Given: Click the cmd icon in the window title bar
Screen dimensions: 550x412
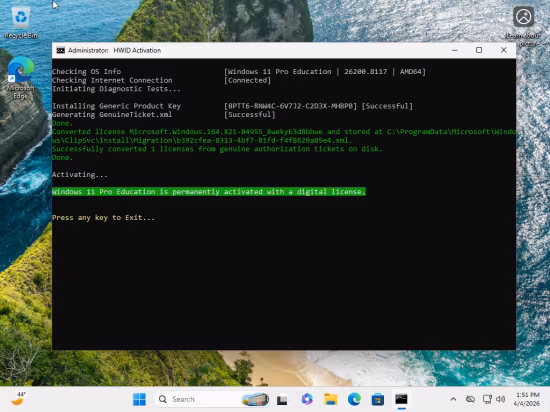Looking at the screenshot, I should click(x=60, y=50).
